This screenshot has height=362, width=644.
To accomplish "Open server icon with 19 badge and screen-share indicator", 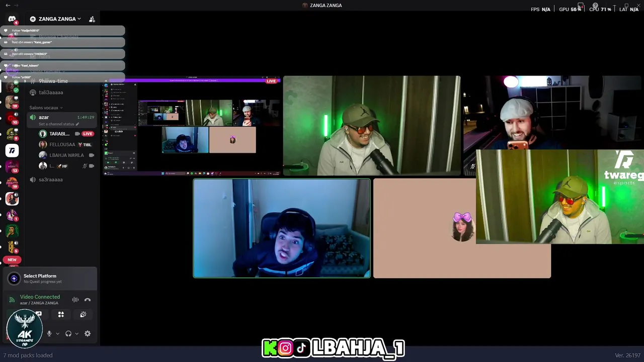I will point(12,102).
